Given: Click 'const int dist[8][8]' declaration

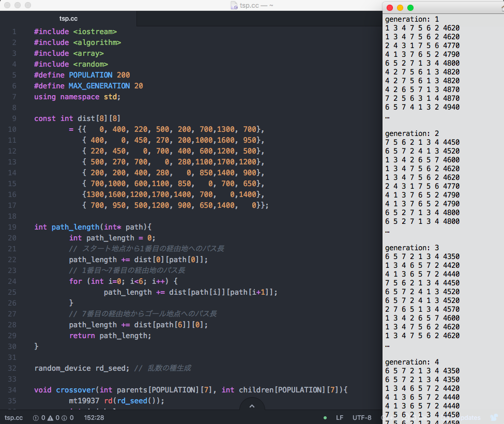Looking at the screenshot, I should (x=77, y=118).
